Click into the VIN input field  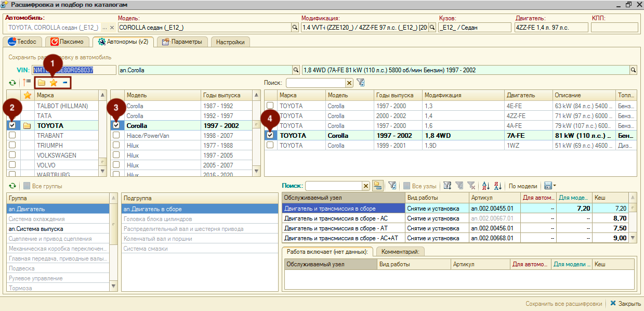(x=74, y=70)
